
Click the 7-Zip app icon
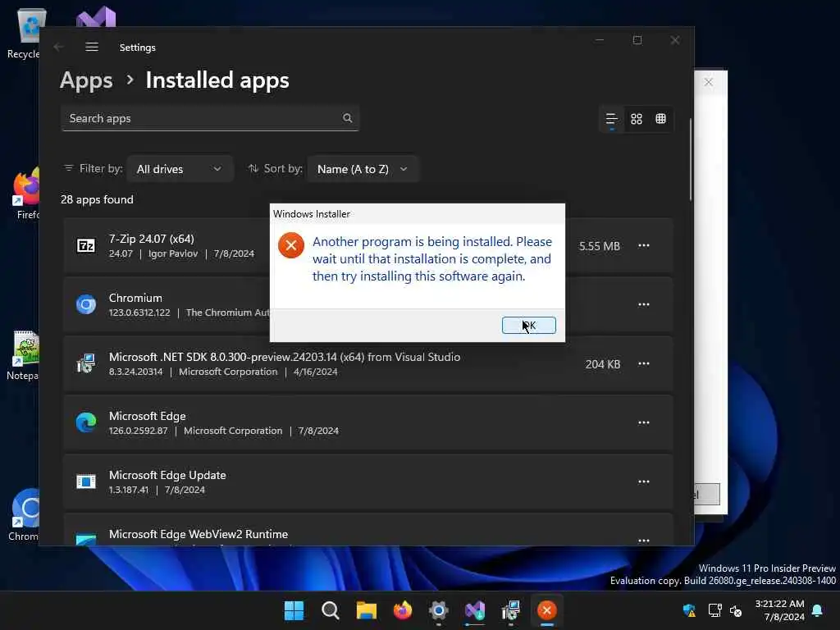click(85, 245)
